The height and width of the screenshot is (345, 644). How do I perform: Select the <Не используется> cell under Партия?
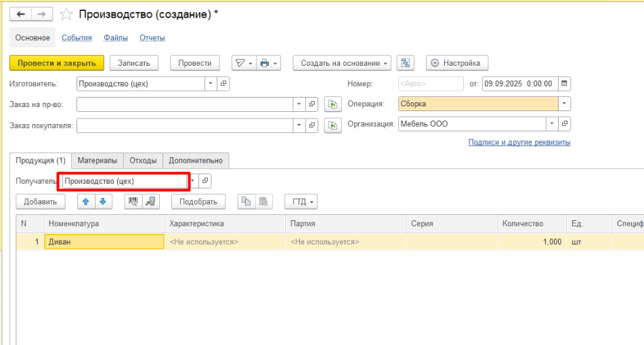click(345, 242)
